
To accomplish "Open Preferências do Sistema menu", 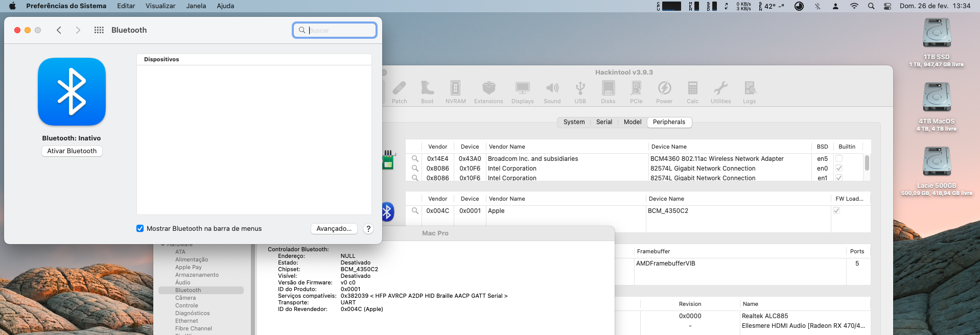I will pos(66,6).
